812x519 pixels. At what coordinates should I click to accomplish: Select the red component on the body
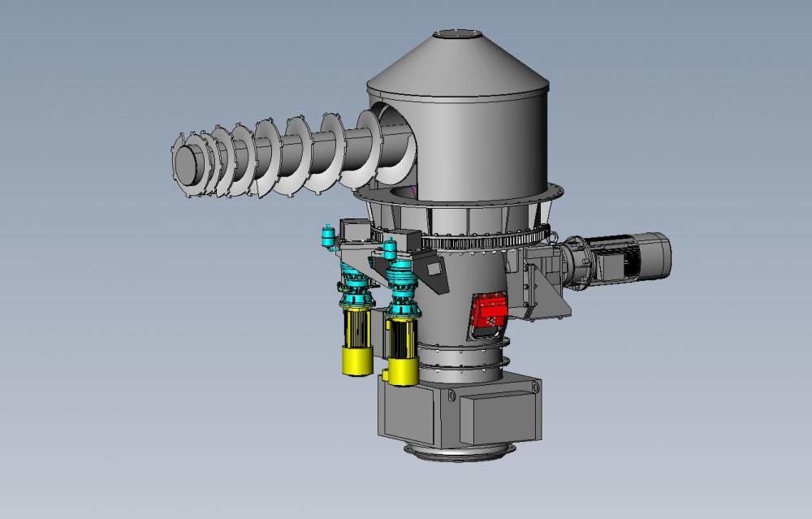pyautogui.click(x=489, y=313)
